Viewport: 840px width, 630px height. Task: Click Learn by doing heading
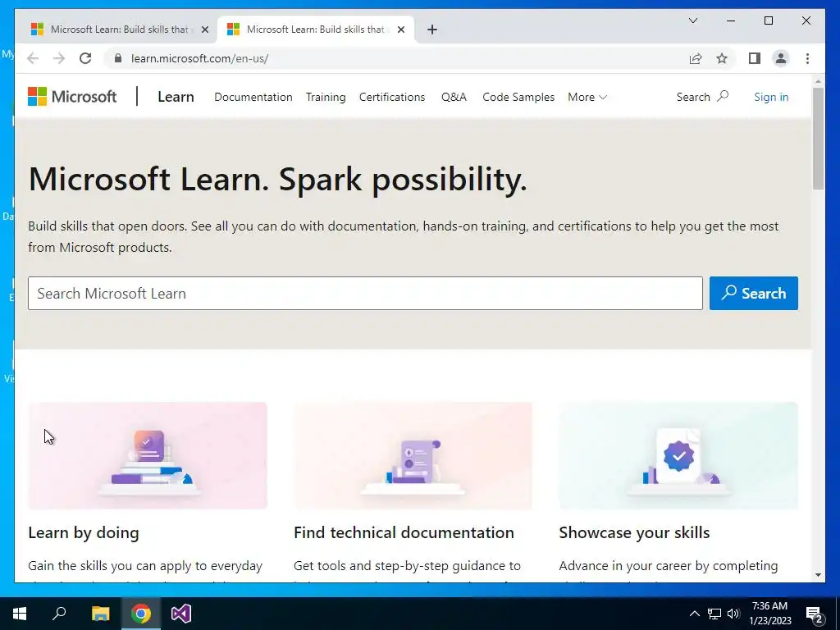point(84,532)
